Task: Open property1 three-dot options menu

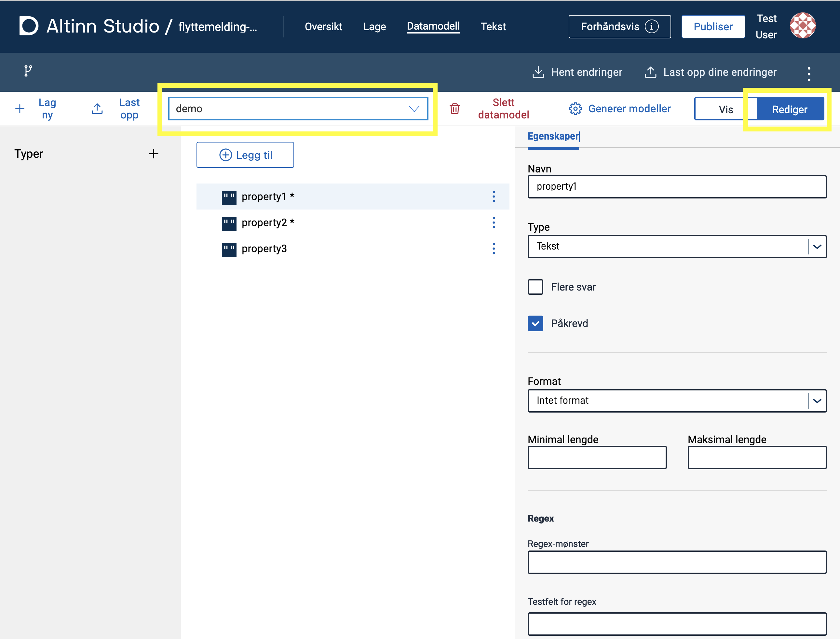Action: (x=494, y=197)
